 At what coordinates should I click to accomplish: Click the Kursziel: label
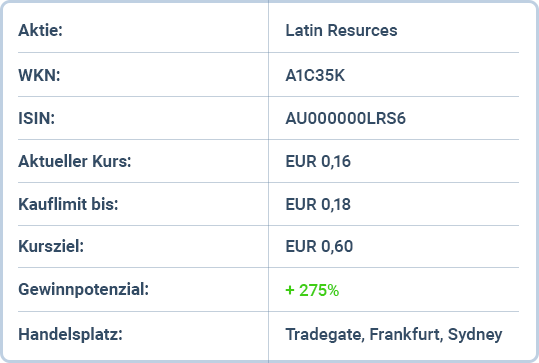coord(51,246)
